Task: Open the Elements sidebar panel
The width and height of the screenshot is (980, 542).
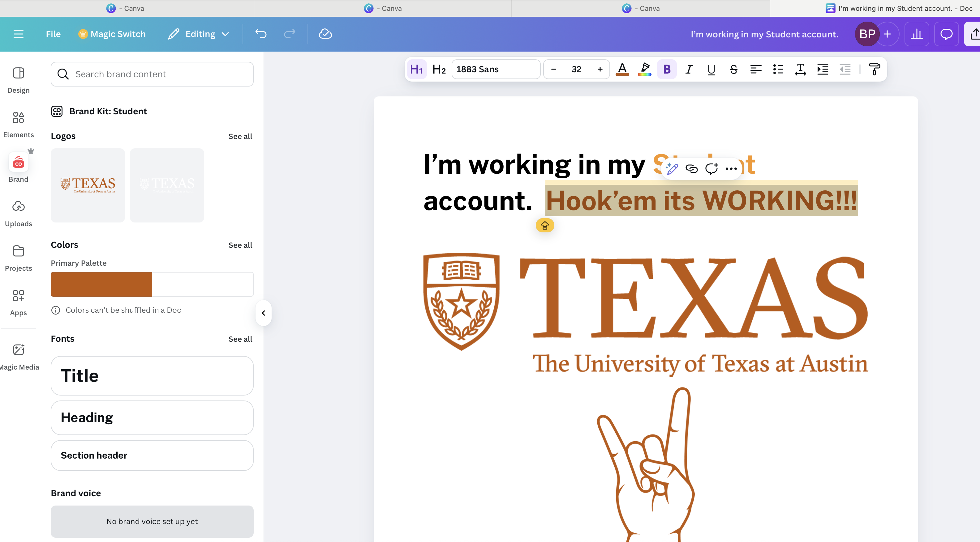Action: click(x=18, y=124)
